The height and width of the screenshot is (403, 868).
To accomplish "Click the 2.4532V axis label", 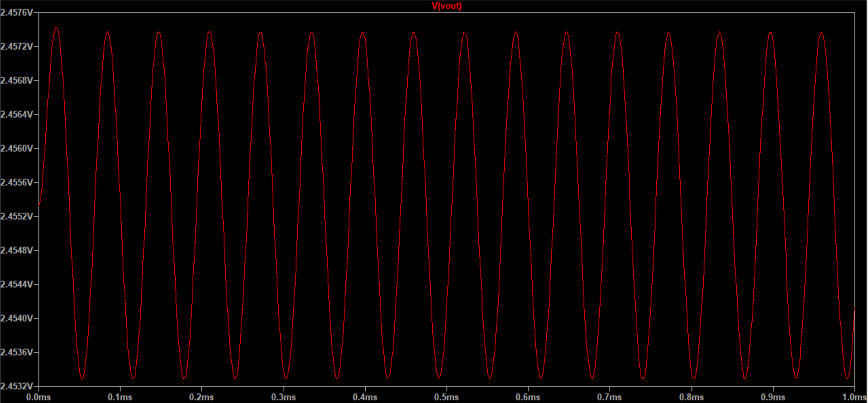I will [x=17, y=386].
